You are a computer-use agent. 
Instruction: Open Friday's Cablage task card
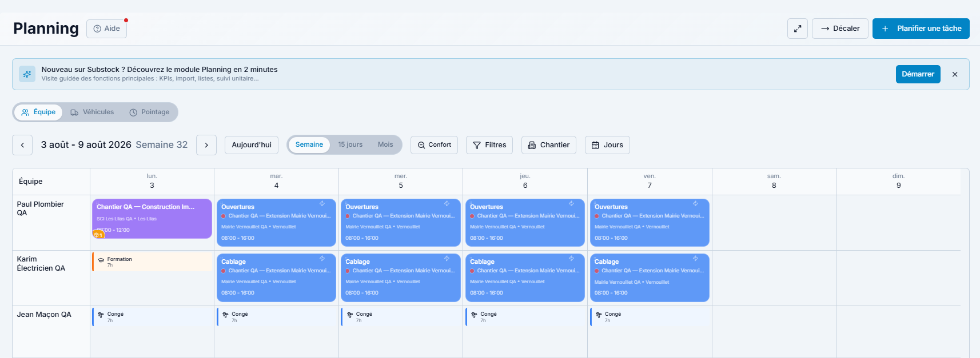[650, 277]
